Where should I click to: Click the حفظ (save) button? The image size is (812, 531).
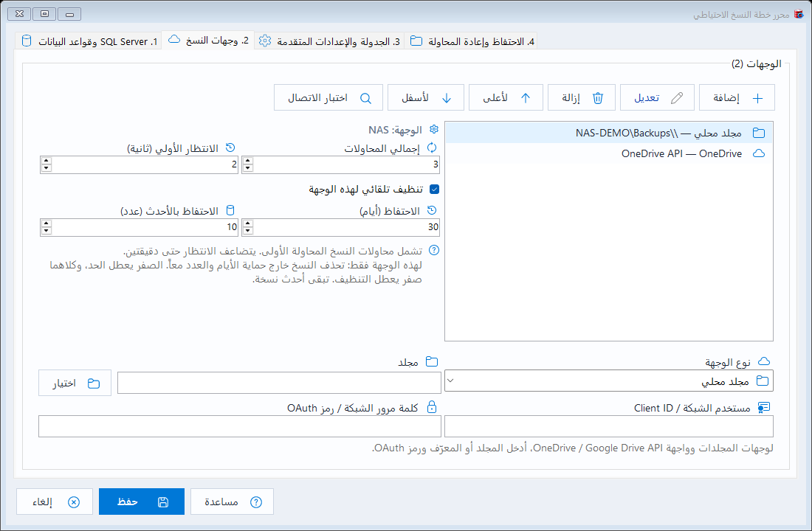click(142, 502)
